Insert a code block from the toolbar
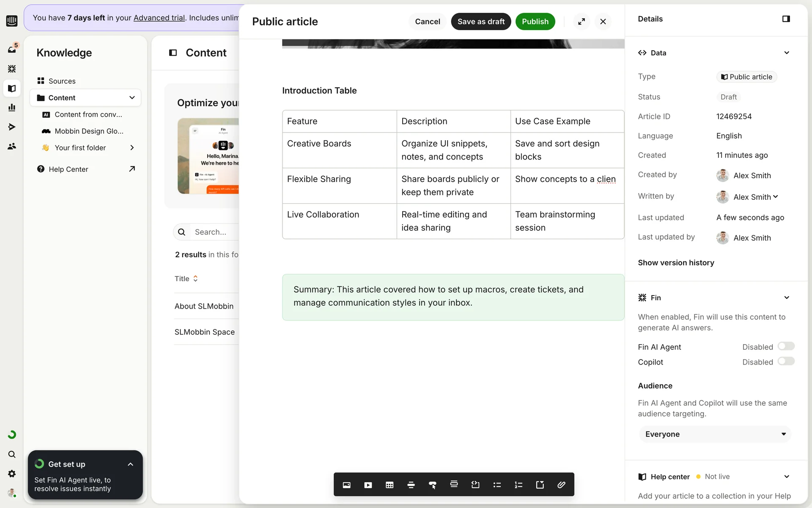This screenshot has height=508, width=812. tap(475, 485)
